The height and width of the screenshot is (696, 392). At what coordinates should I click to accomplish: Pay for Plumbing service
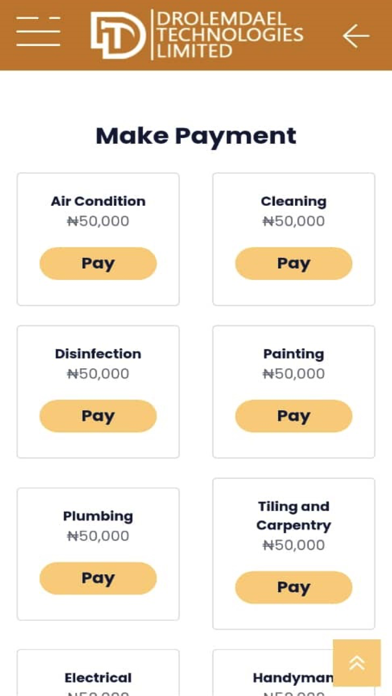tap(98, 578)
